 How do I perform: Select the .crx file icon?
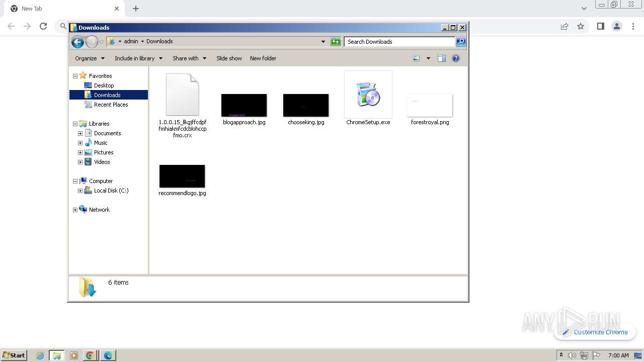pos(182,94)
